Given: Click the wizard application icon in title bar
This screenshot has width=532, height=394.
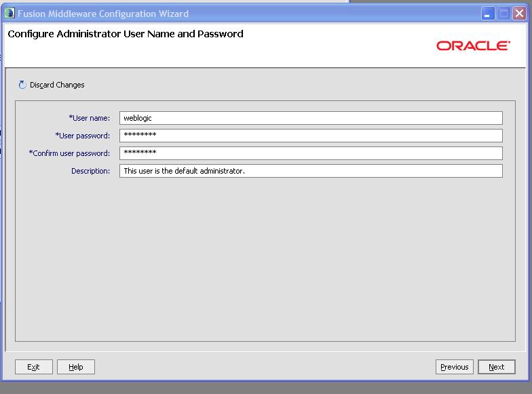Looking at the screenshot, I should tap(9, 14).
